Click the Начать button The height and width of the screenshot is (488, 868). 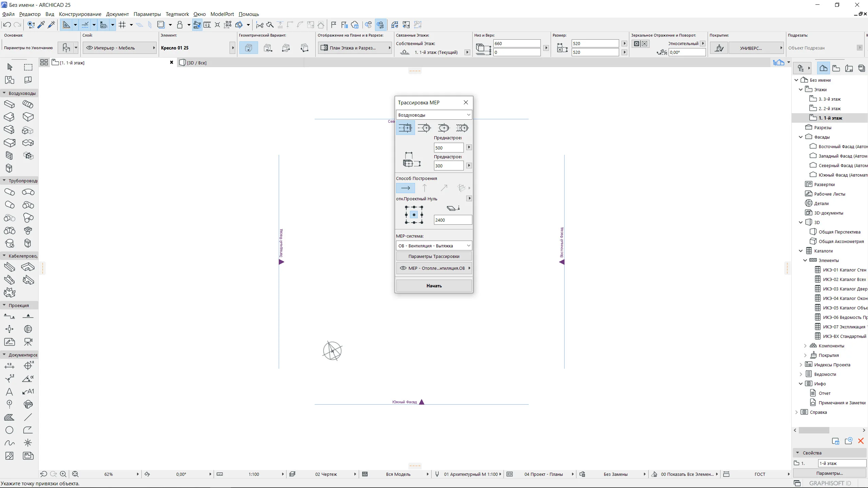tap(434, 286)
